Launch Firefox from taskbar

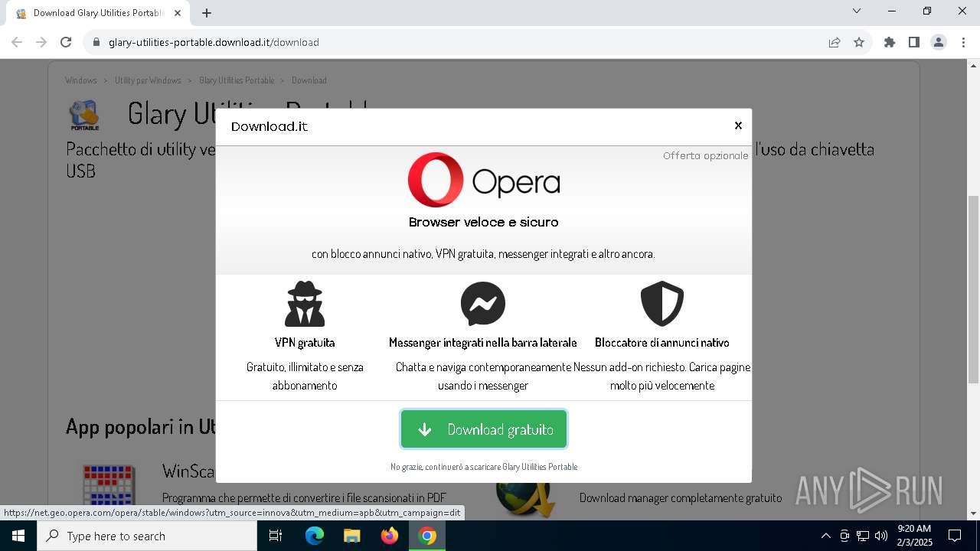click(x=390, y=536)
